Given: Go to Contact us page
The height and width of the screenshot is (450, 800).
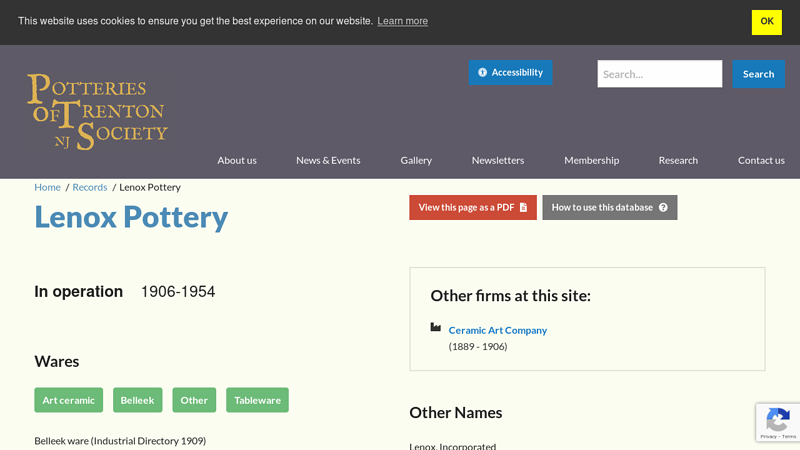Looking at the screenshot, I should [761, 160].
